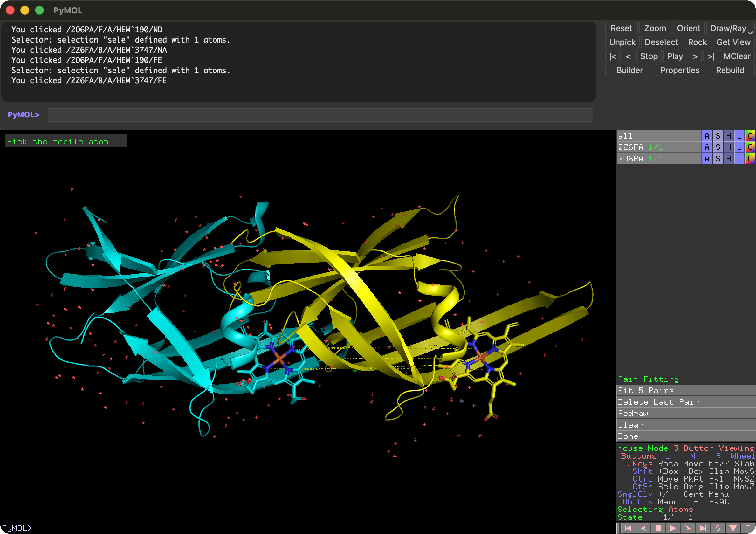Open the Draw/Ray dropdown arrow
Screen dimensions: 756x534
click(x=750, y=32)
